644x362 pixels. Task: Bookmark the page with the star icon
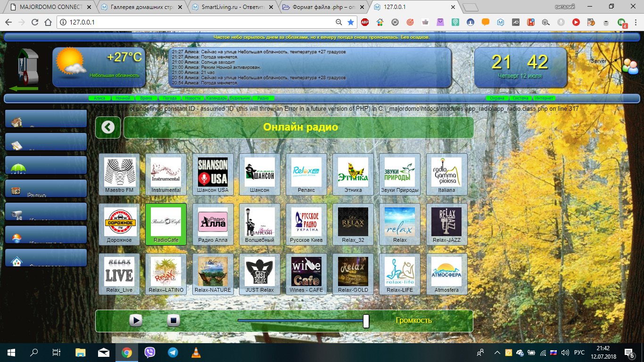pyautogui.click(x=351, y=22)
